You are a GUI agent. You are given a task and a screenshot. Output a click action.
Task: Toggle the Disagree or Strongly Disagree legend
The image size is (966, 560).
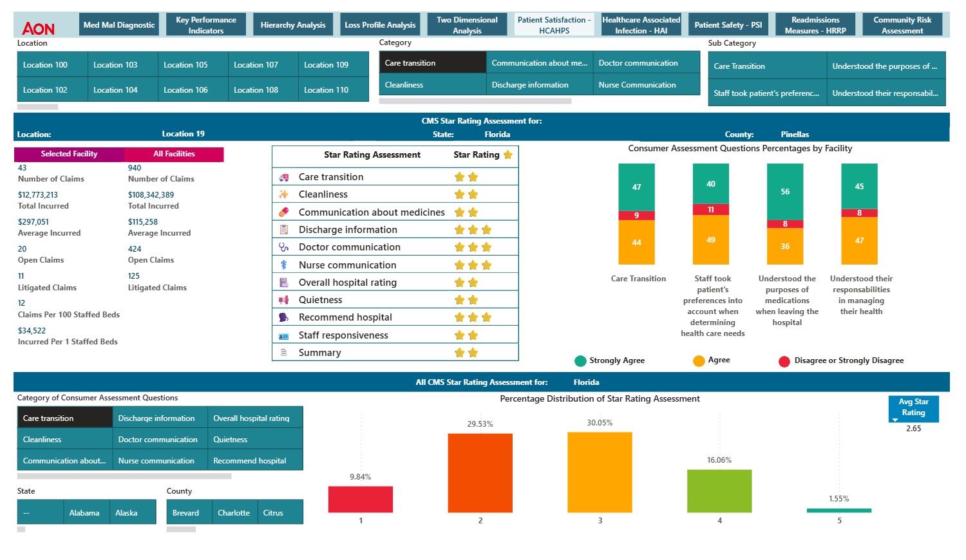click(x=784, y=360)
